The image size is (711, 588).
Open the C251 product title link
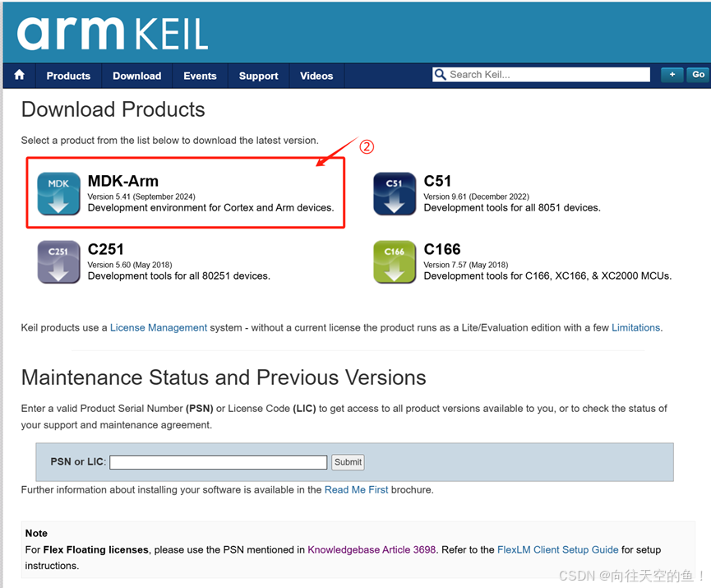click(106, 249)
